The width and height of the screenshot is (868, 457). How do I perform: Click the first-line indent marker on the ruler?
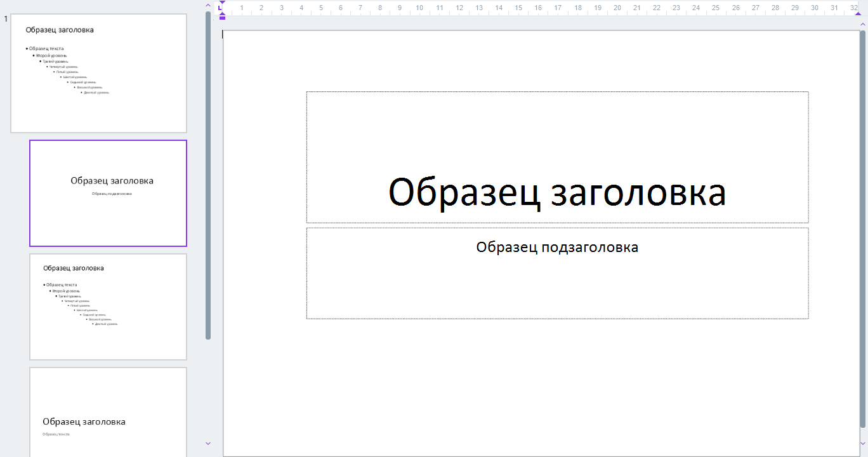222,3
